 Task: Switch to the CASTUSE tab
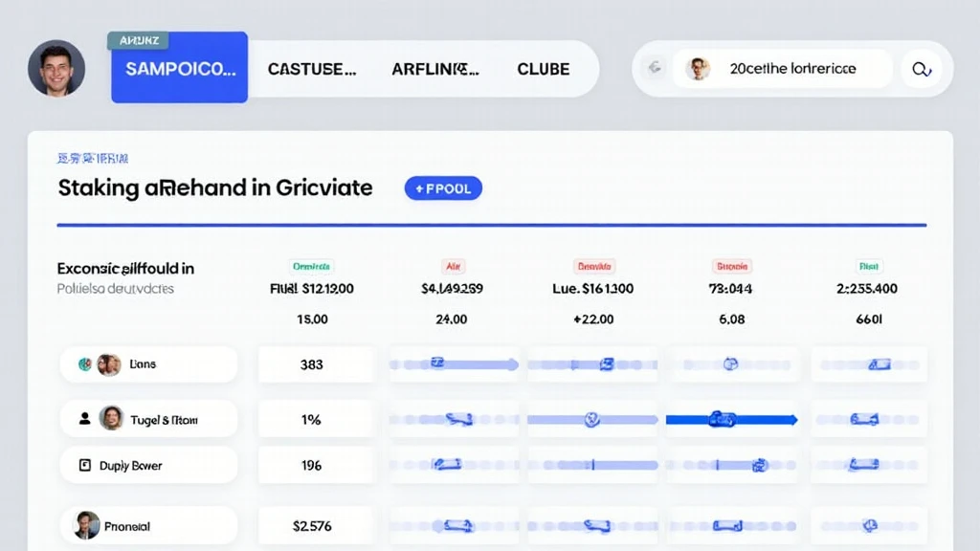(312, 69)
